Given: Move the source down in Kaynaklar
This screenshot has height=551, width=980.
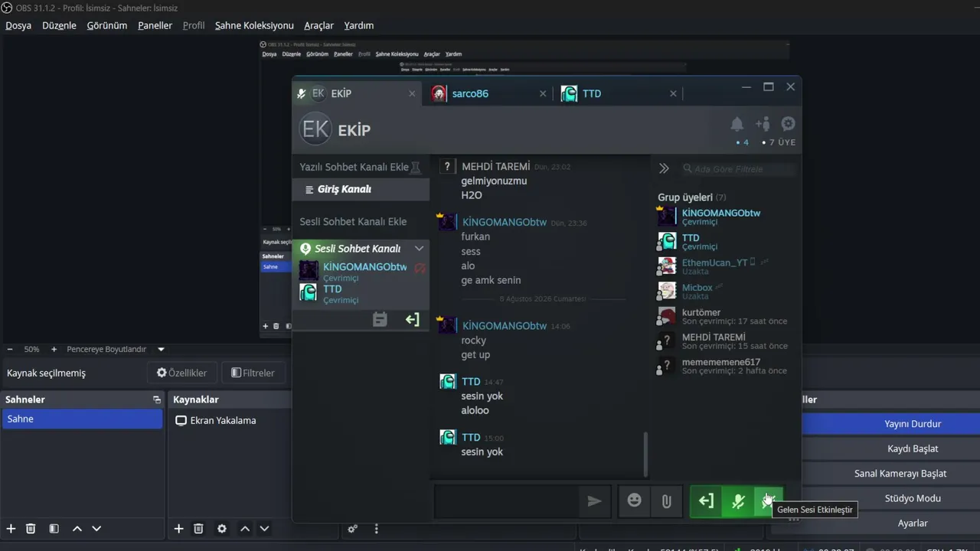Looking at the screenshot, I should click(x=264, y=529).
